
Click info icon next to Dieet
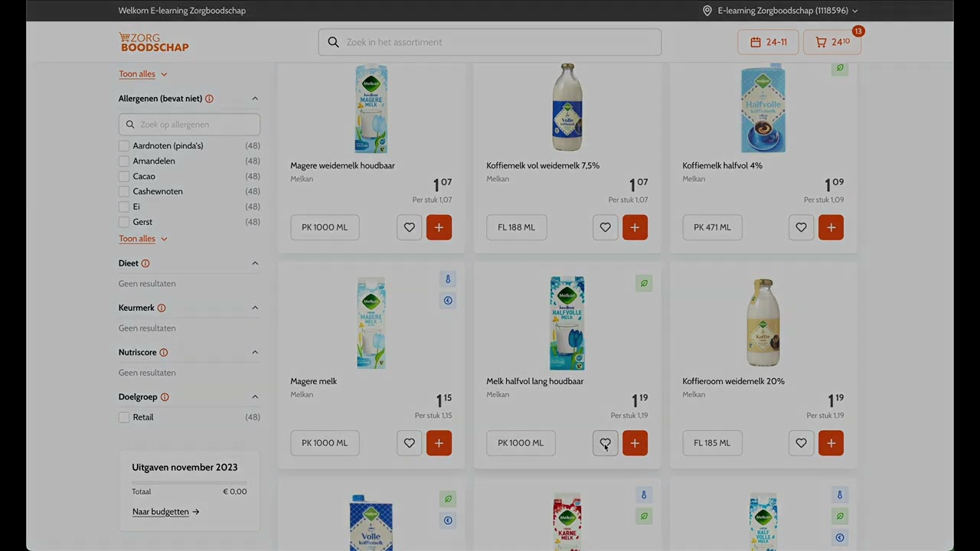(145, 263)
